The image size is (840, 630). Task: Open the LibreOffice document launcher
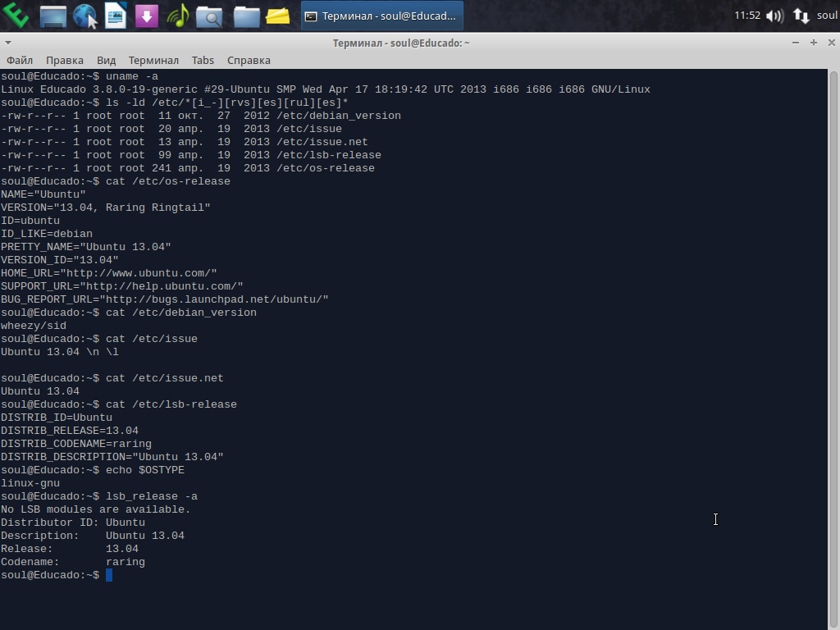[x=116, y=15]
